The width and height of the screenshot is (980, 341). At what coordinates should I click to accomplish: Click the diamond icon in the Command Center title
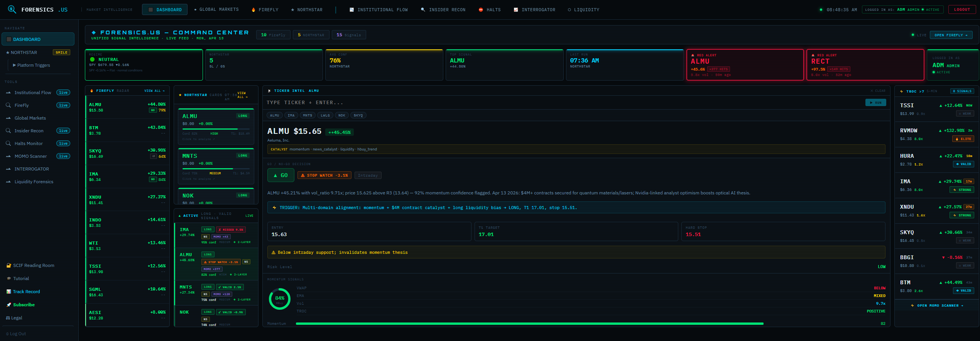(94, 33)
